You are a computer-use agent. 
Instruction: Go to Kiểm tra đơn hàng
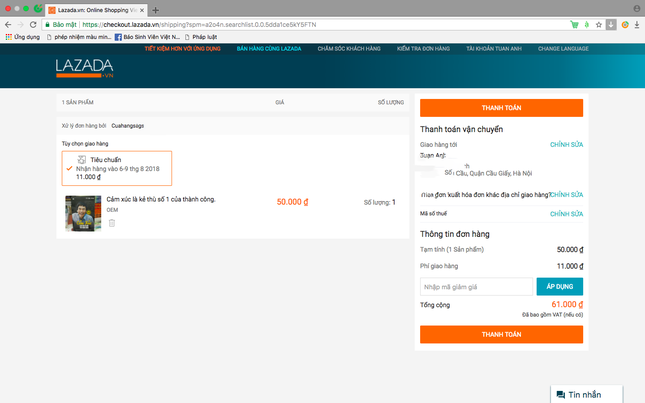click(x=423, y=49)
